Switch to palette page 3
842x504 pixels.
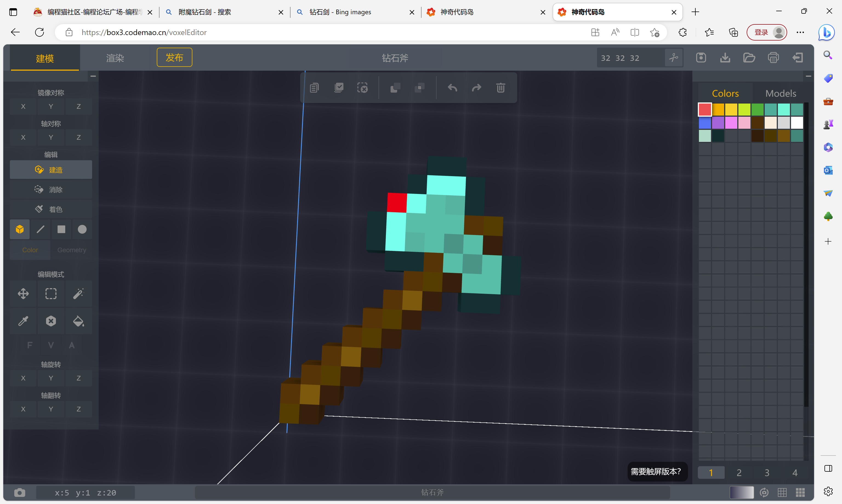tap(767, 472)
